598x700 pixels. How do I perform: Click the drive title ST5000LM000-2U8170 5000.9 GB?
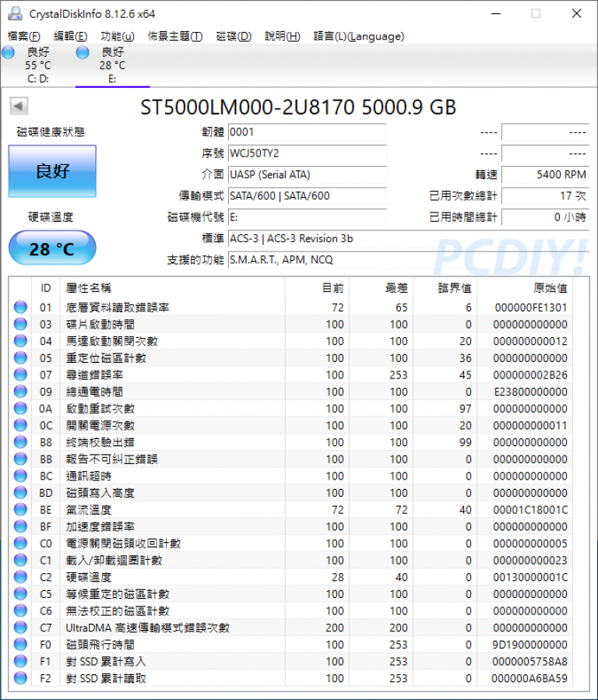[x=298, y=107]
